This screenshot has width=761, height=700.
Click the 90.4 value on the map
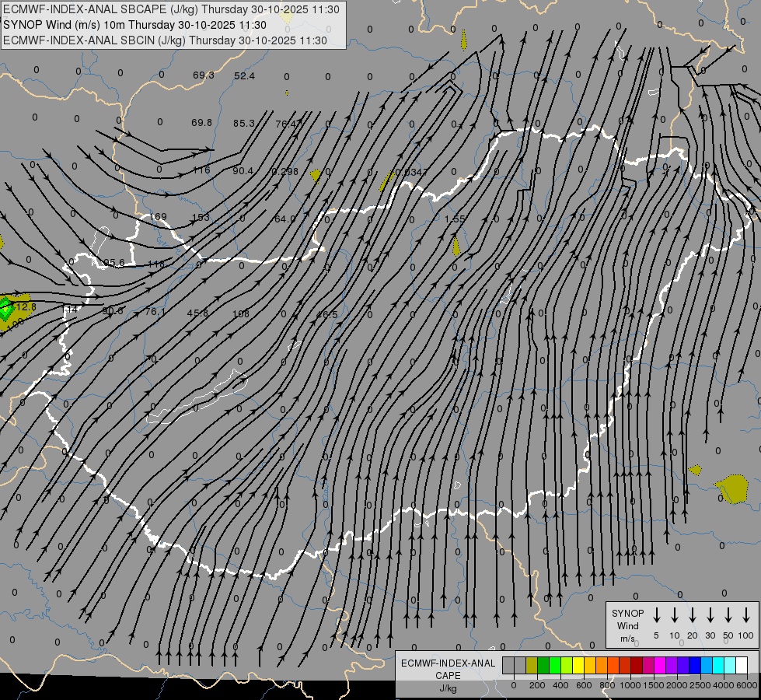coord(243,170)
